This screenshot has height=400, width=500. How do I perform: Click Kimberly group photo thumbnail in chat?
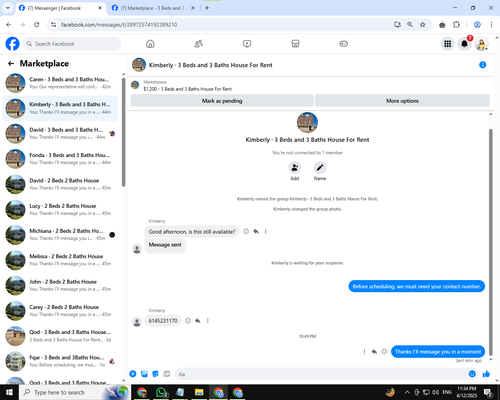tap(307, 122)
